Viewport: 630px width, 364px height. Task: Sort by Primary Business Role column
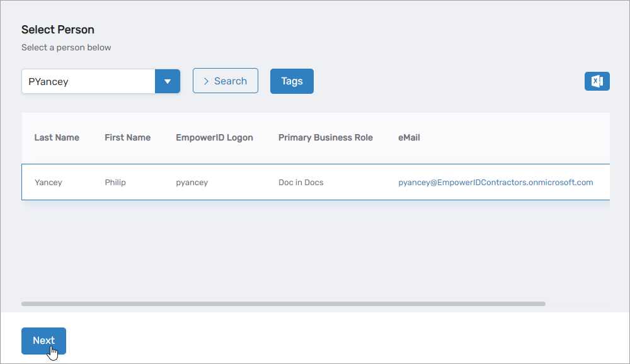[325, 137]
